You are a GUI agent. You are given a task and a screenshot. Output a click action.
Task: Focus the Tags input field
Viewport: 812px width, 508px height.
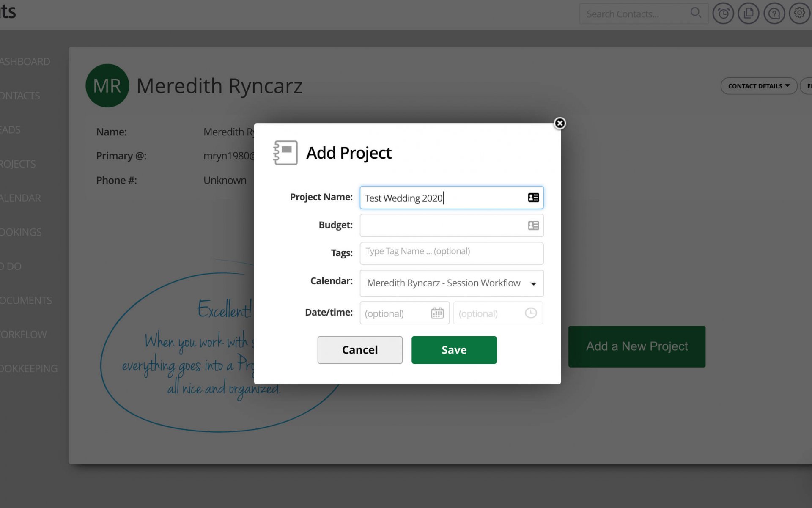point(451,253)
